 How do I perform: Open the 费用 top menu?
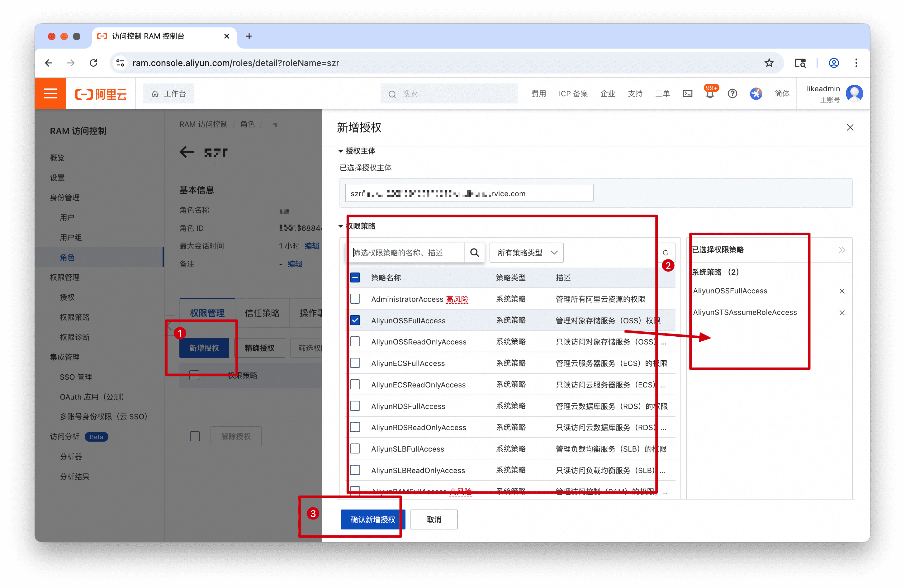538,93
